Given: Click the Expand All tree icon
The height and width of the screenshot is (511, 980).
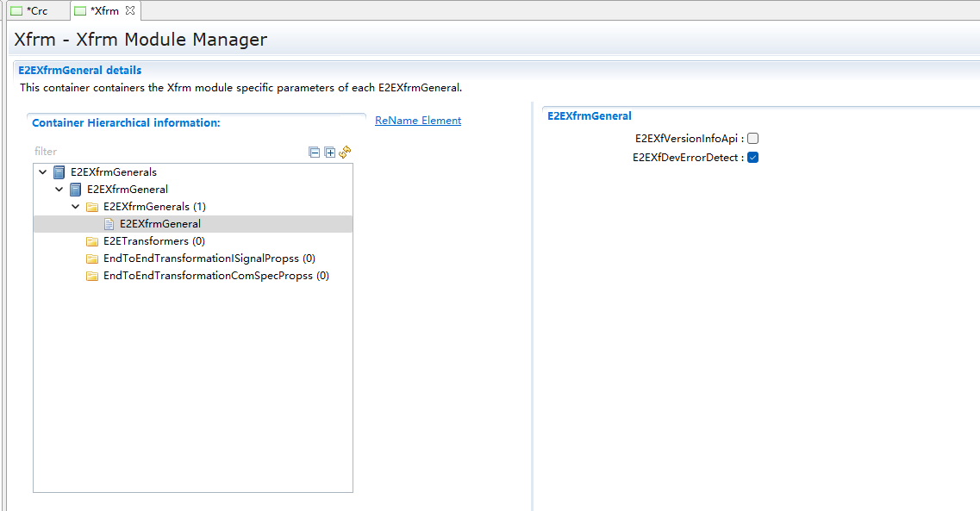Looking at the screenshot, I should (329, 153).
